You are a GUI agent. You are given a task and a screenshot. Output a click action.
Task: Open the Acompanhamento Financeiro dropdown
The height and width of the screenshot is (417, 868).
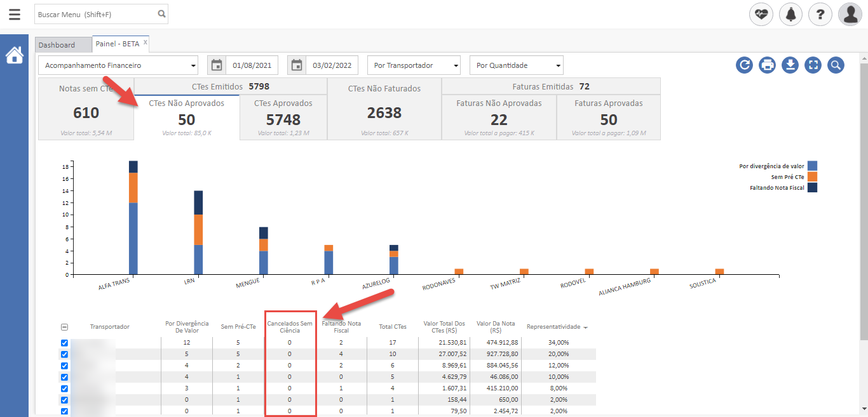click(x=119, y=65)
